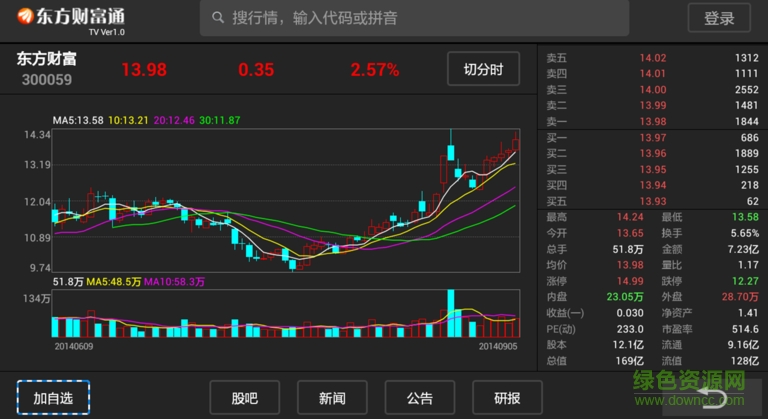This screenshot has height=419, width=768.
Task: Select 卖三 ask row at 14.00
Action: coord(652,90)
